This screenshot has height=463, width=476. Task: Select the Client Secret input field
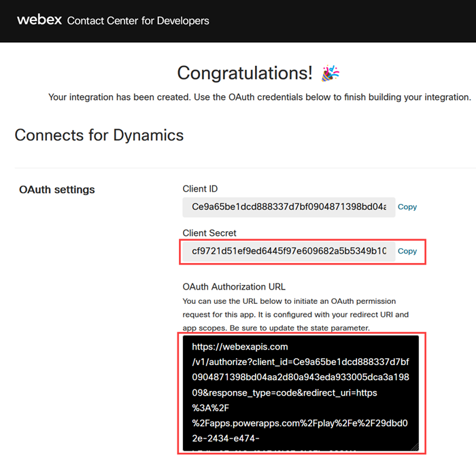(289, 252)
